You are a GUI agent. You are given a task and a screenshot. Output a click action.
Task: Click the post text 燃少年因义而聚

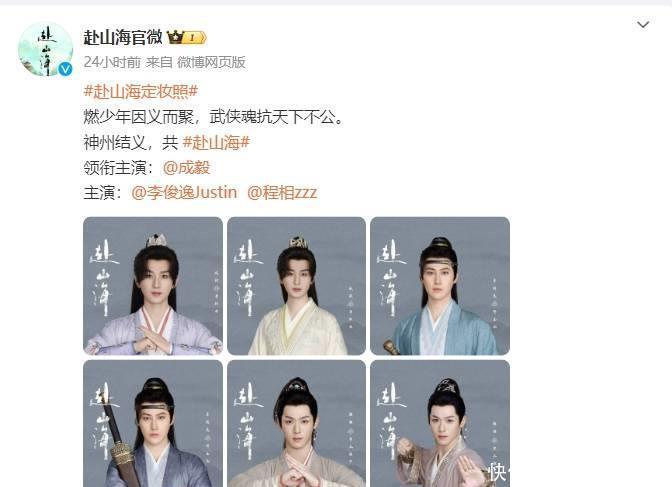point(138,117)
